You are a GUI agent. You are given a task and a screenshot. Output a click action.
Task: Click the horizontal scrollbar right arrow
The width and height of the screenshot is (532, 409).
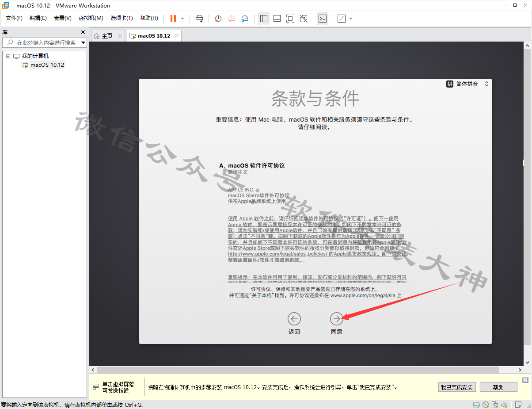click(x=520, y=370)
